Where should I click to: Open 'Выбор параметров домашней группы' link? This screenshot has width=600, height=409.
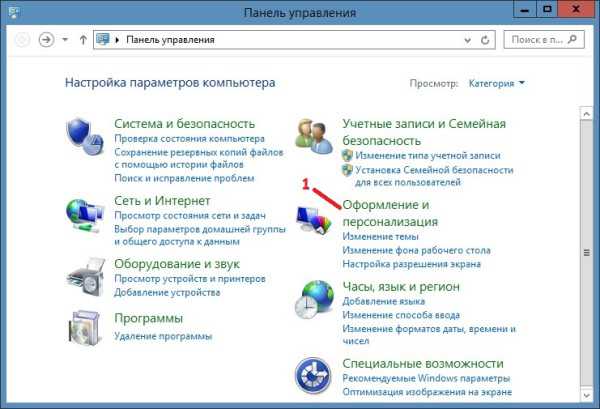click(x=200, y=235)
